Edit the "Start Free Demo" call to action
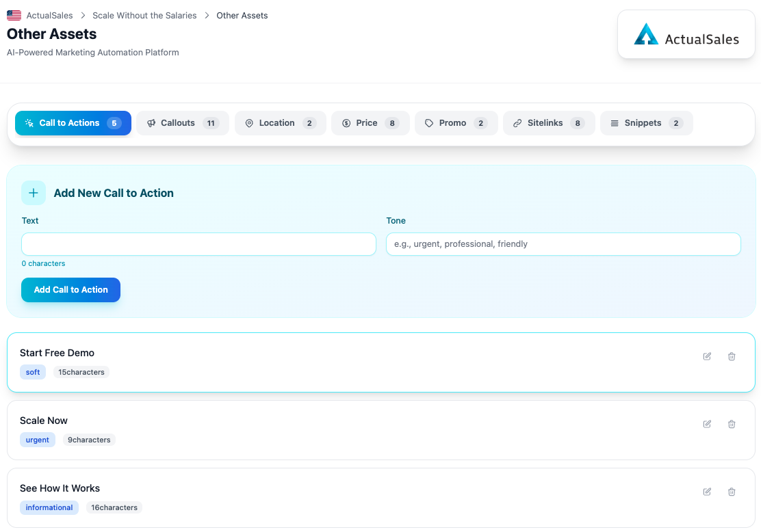Image resolution: width=761 pixels, height=532 pixels. 706,356
